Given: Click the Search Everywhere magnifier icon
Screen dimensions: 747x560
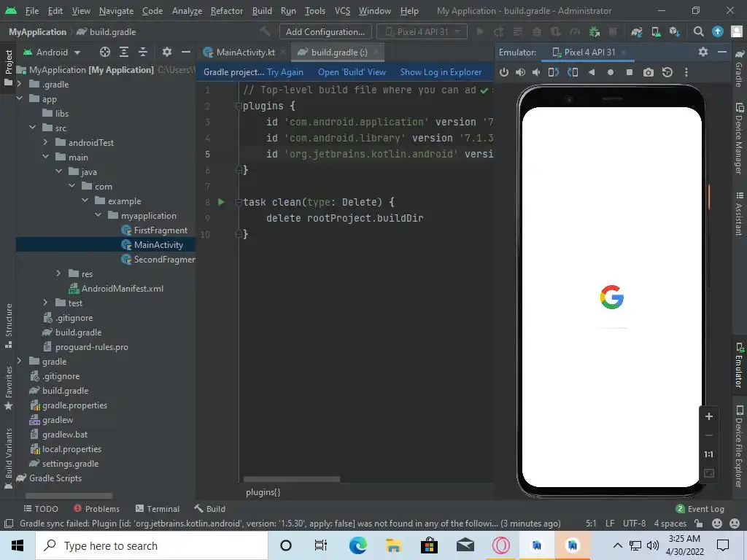Looking at the screenshot, I should (x=698, y=32).
